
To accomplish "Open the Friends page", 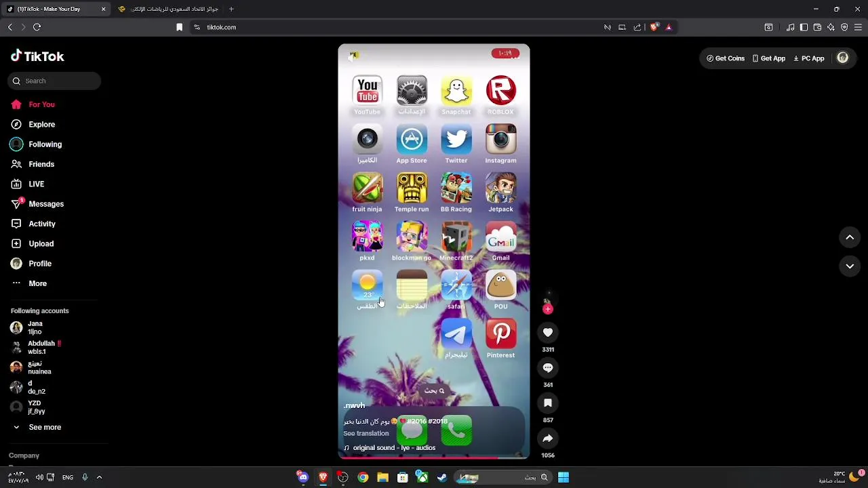I will click(x=33, y=164).
